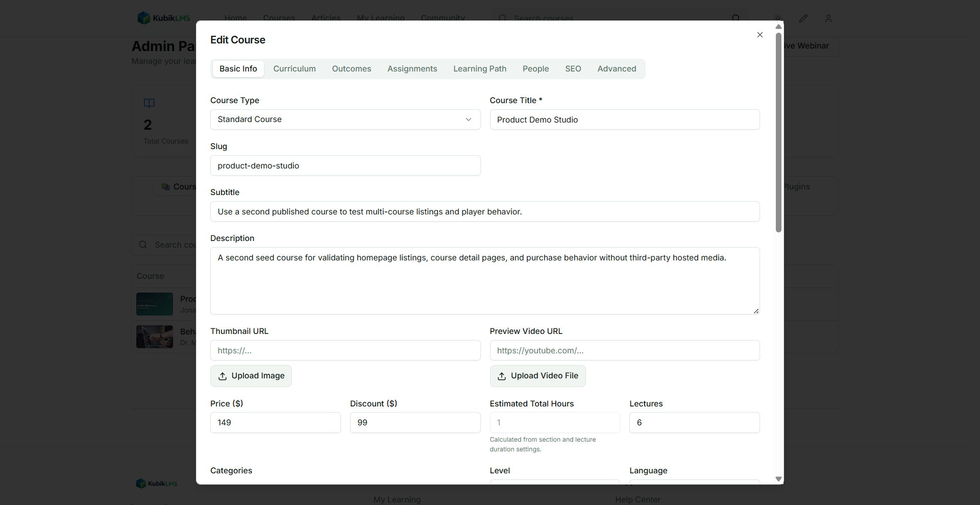Click the book icon above Total Courses

click(x=149, y=103)
